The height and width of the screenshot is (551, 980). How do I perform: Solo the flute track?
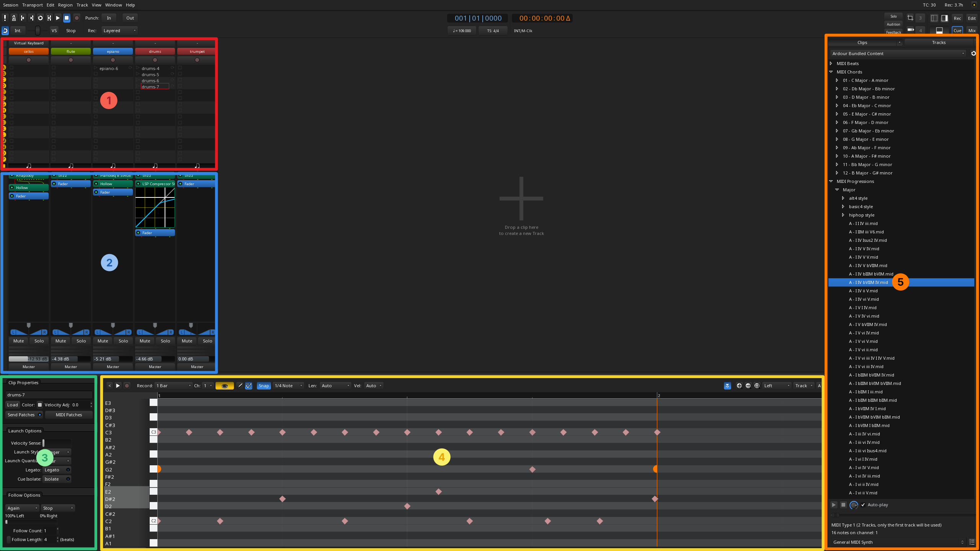coord(81,341)
